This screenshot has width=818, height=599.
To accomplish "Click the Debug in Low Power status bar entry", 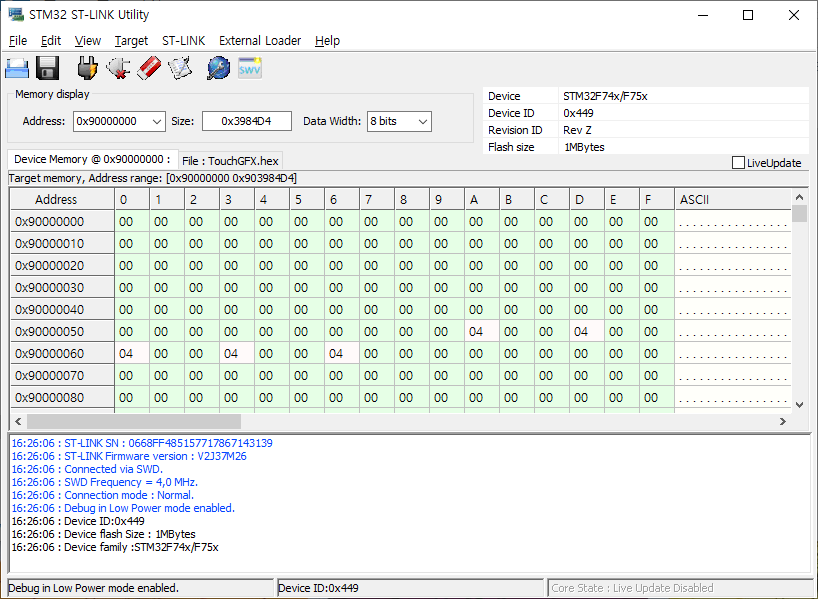I will click(140, 588).
